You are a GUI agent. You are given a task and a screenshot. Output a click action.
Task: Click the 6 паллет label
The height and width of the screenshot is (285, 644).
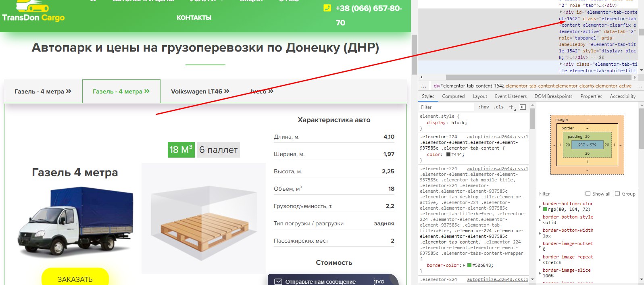tap(219, 150)
